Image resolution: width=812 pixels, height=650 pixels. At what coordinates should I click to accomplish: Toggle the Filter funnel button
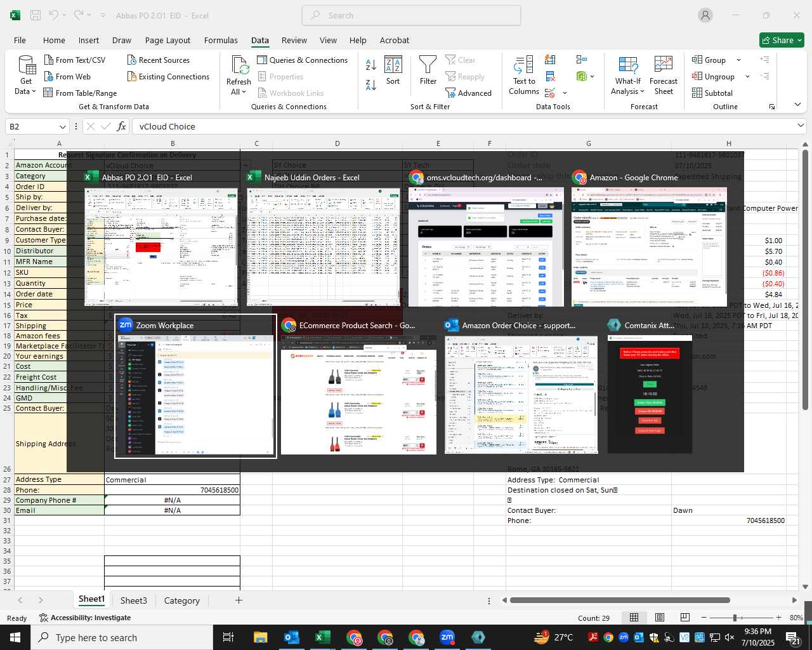pyautogui.click(x=428, y=70)
